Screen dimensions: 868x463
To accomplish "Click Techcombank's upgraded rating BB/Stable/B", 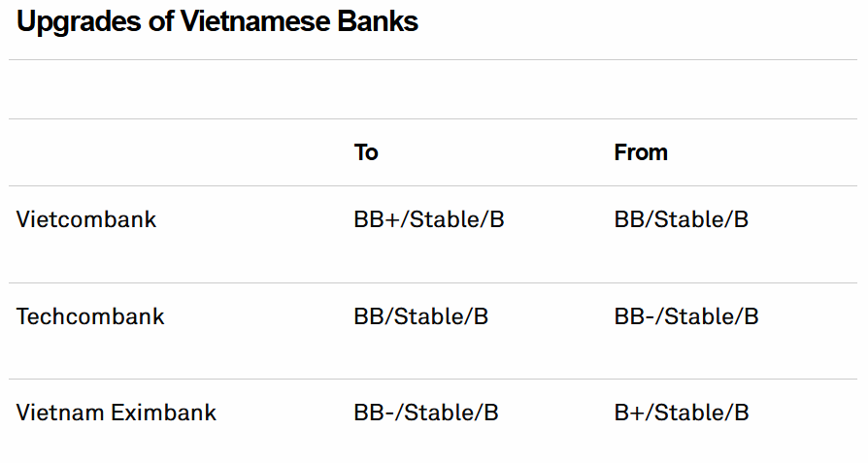I will [x=420, y=315].
